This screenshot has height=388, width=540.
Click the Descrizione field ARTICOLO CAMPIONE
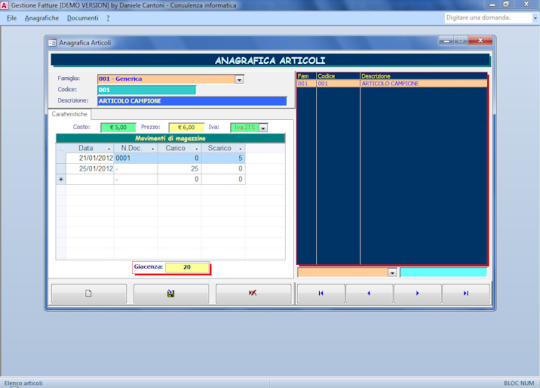coord(192,101)
